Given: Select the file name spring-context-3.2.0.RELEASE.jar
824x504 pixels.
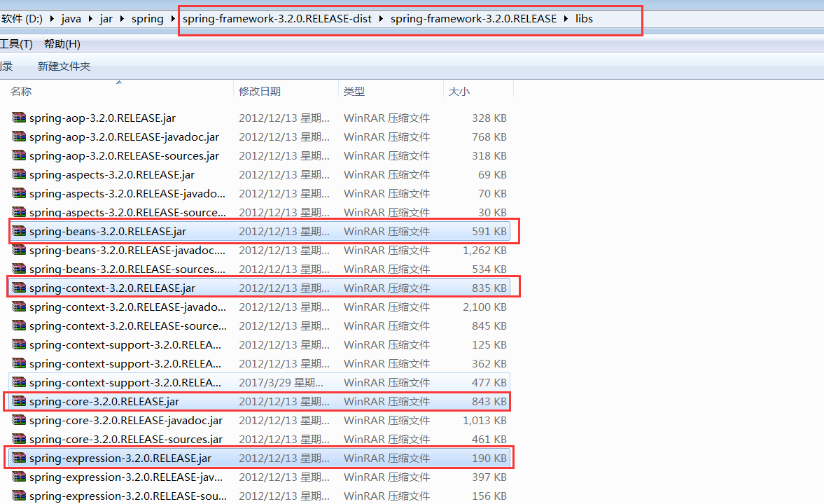Looking at the screenshot, I should [x=113, y=288].
